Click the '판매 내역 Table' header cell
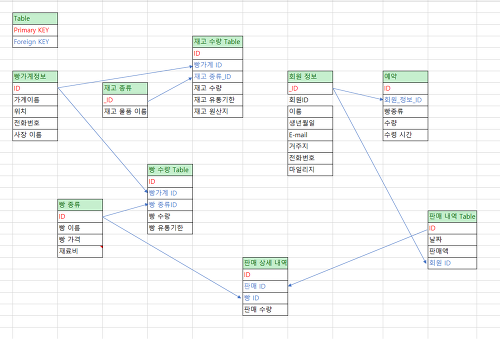Screen dimensions: 500x362 click(x=452, y=217)
